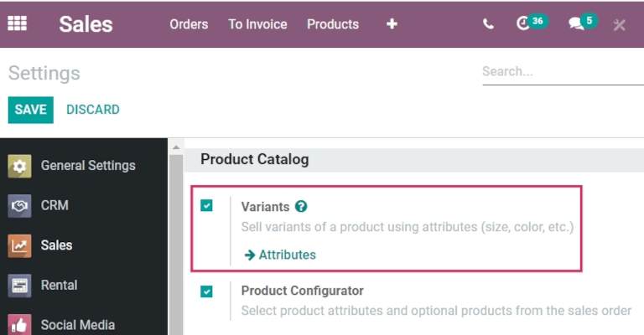The width and height of the screenshot is (644, 335).
Task: Click the plus icon in top menu
Action: 392,24
